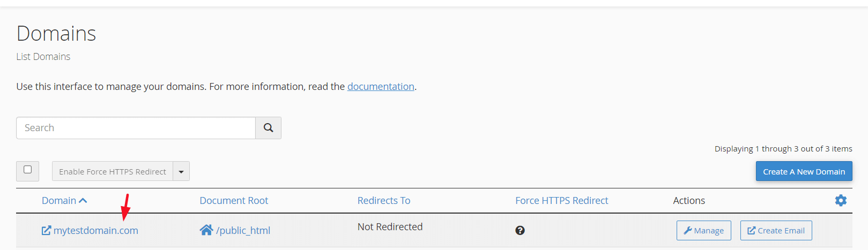Click the Force HTTPS help question-mark icon
The width and height of the screenshot is (868, 250).
520,230
